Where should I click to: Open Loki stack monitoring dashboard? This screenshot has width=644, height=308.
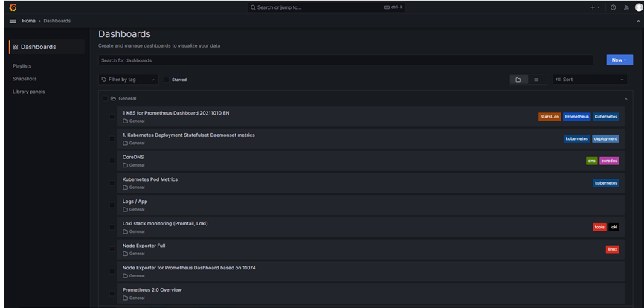click(x=165, y=224)
